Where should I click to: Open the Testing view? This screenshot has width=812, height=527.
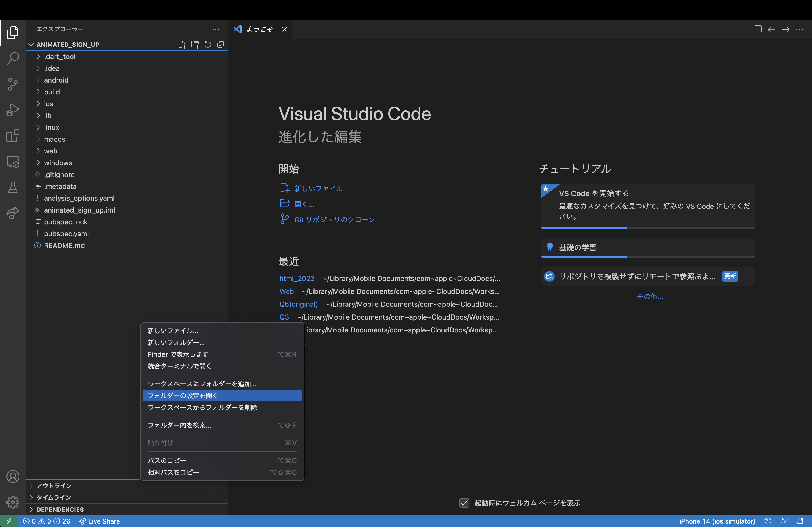pos(13,187)
